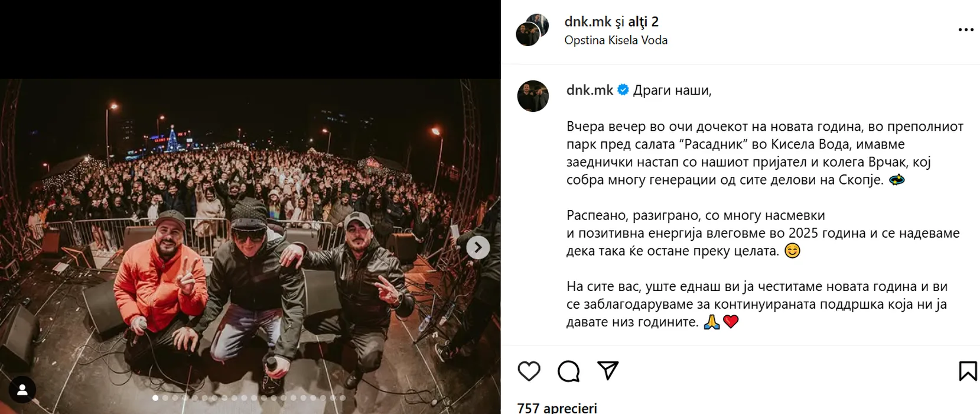Open the dnk.mk username in caption

pyautogui.click(x=590, y=90)
